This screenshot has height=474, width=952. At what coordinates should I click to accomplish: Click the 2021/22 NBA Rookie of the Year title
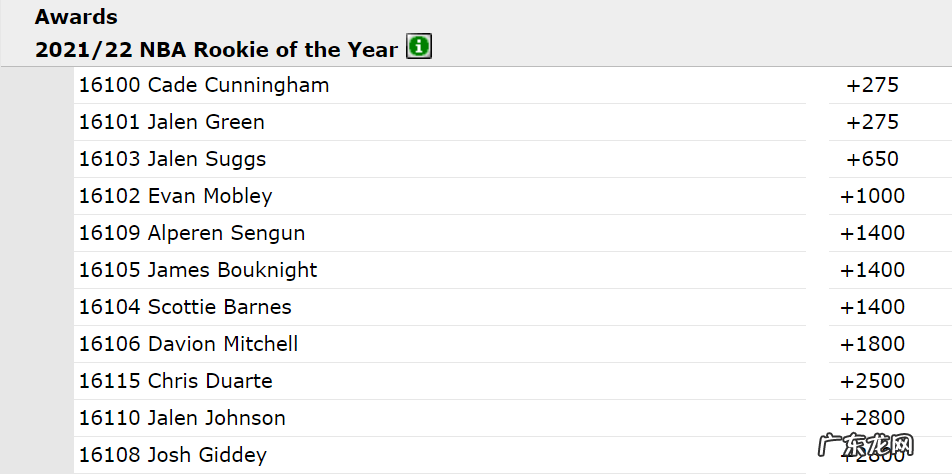[216, 49]
